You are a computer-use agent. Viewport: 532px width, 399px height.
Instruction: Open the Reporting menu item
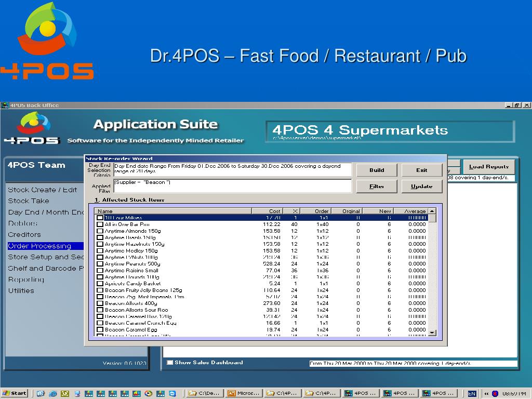pyautogui.click(x=26, y=279)
